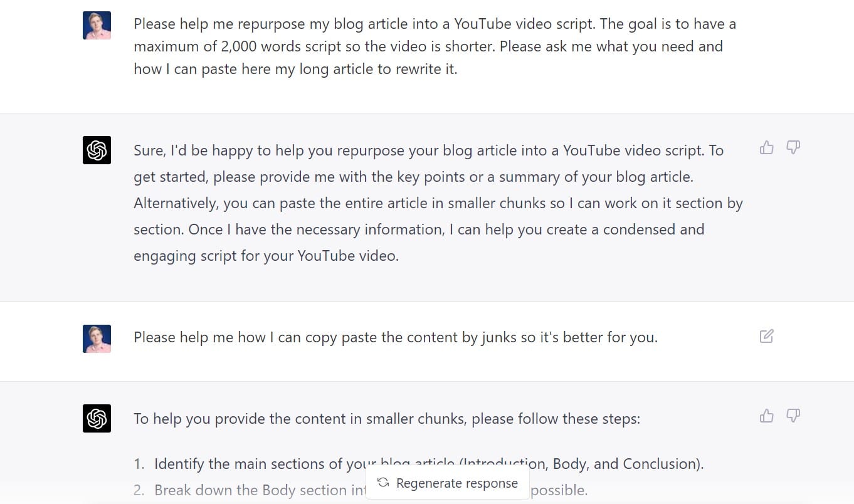Click the reply beginning "Sure, I'd be happy"
Screen dimensions: 854x504
(x=438, y=203)
